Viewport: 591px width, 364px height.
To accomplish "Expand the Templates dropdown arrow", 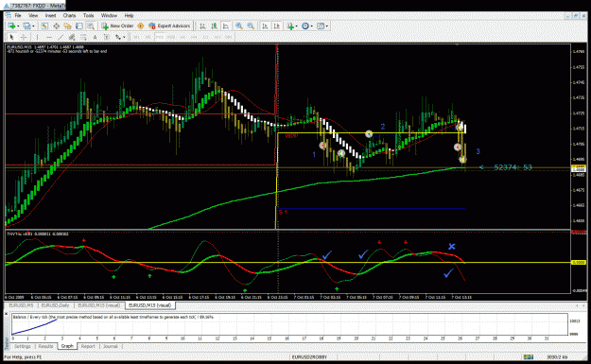I will pos(327,26).
